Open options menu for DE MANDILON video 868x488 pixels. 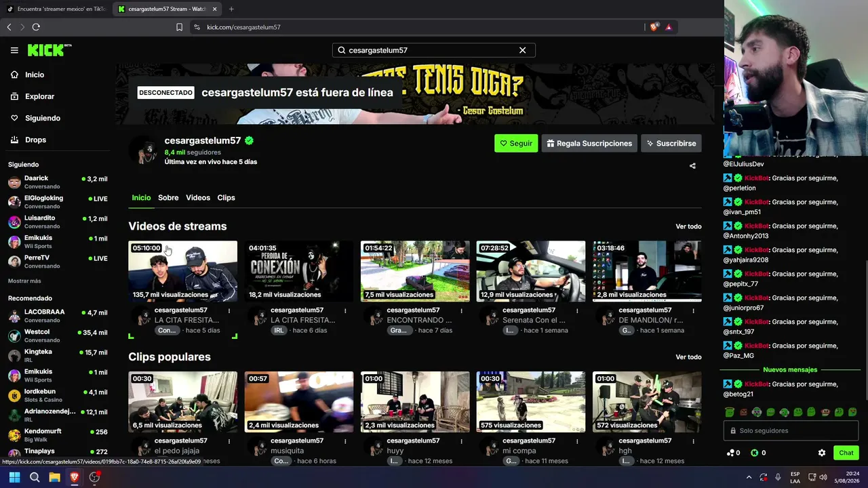tap(693, 310)
